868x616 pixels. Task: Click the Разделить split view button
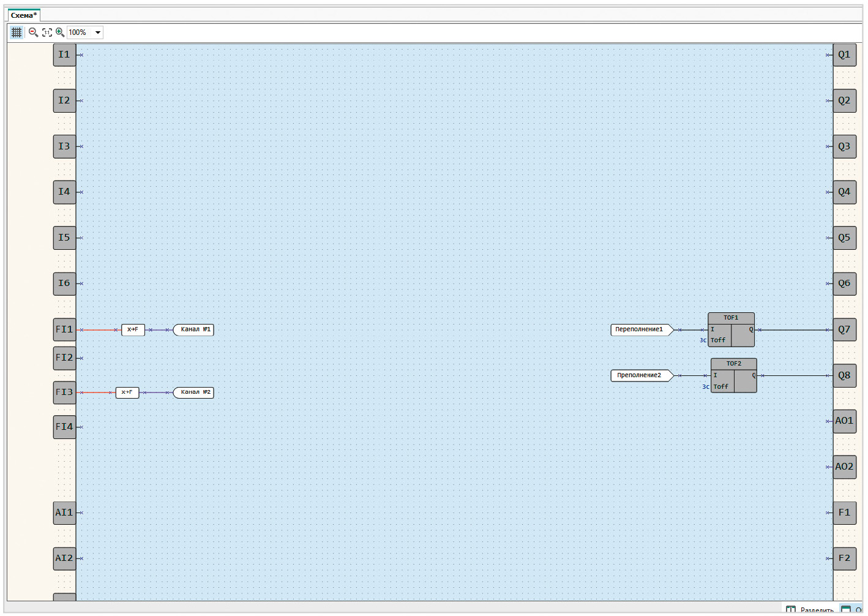pyautogui.click(x=810, y=610)
